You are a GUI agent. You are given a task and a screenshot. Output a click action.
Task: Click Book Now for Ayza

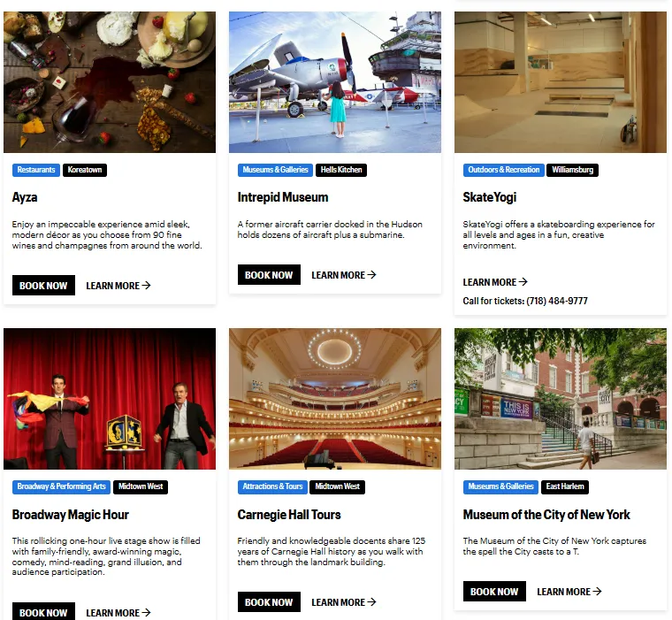pos(43,285)
